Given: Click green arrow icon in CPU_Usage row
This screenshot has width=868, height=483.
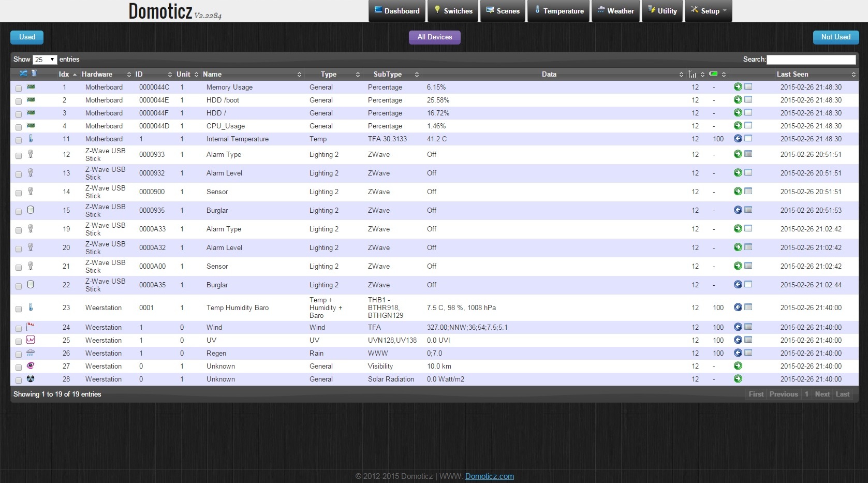Looking at the screenshot, I should pyautogui.click(x=738, y=126).
